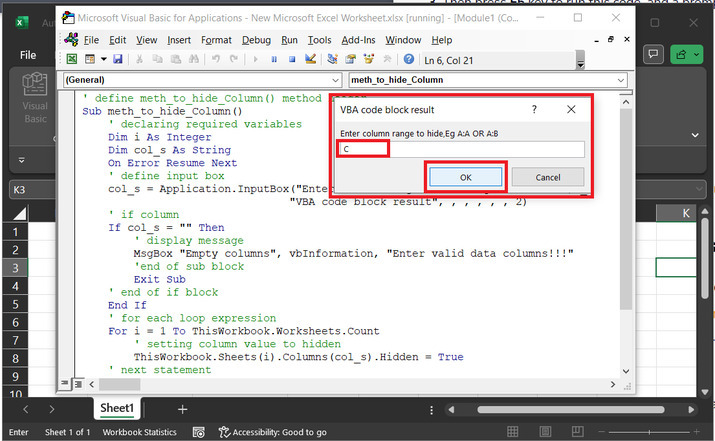Click the Excel File tab
The width and height of the screenshot is (715, 441).
pyautogui.click(x=28, y=55)
